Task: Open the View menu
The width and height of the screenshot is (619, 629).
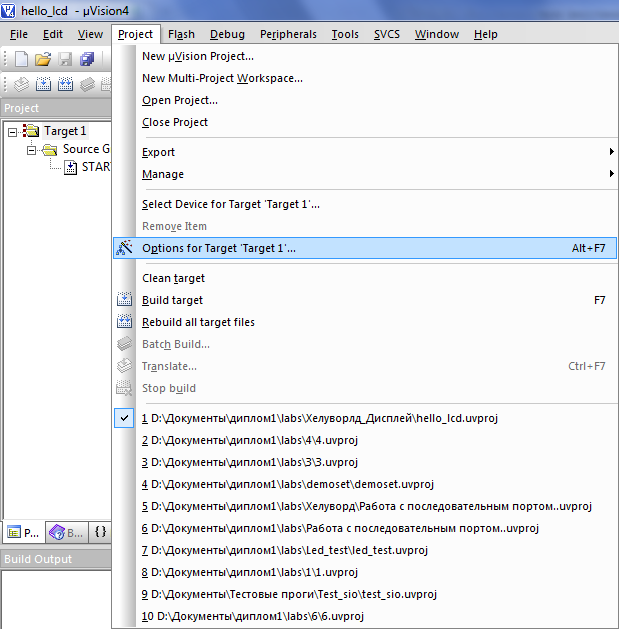Action: click(90, 34)
